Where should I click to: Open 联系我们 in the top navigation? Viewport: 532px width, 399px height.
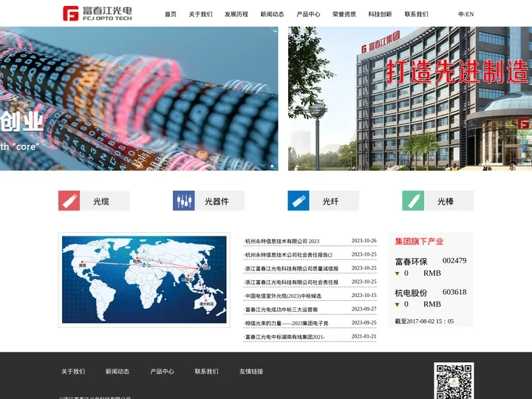pos(416,14)
